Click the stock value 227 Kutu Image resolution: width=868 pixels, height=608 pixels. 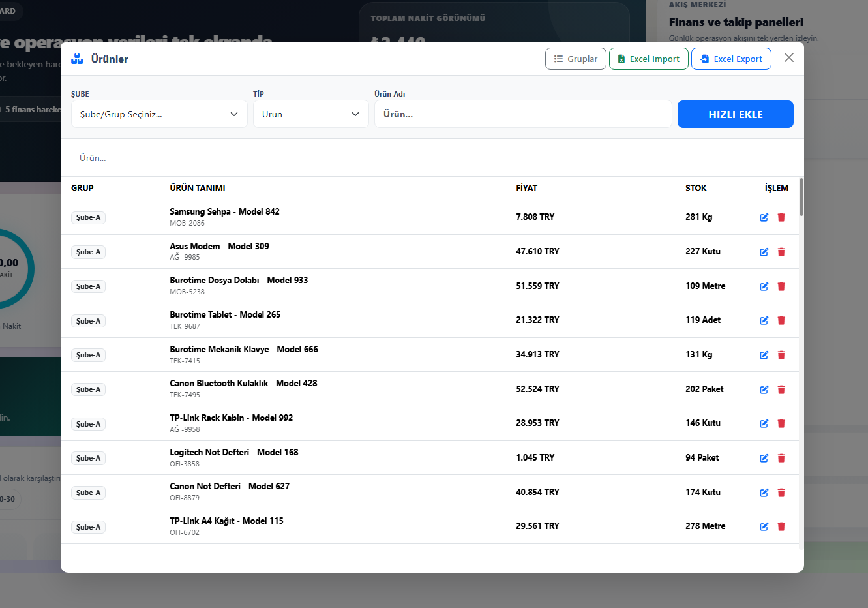(x=703, y=251)
